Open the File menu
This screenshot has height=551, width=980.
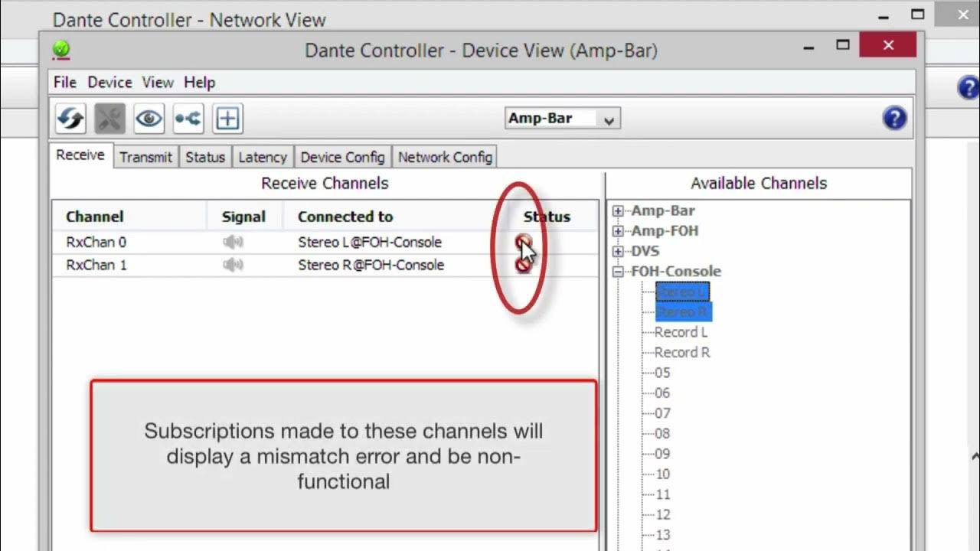[65, 82]
